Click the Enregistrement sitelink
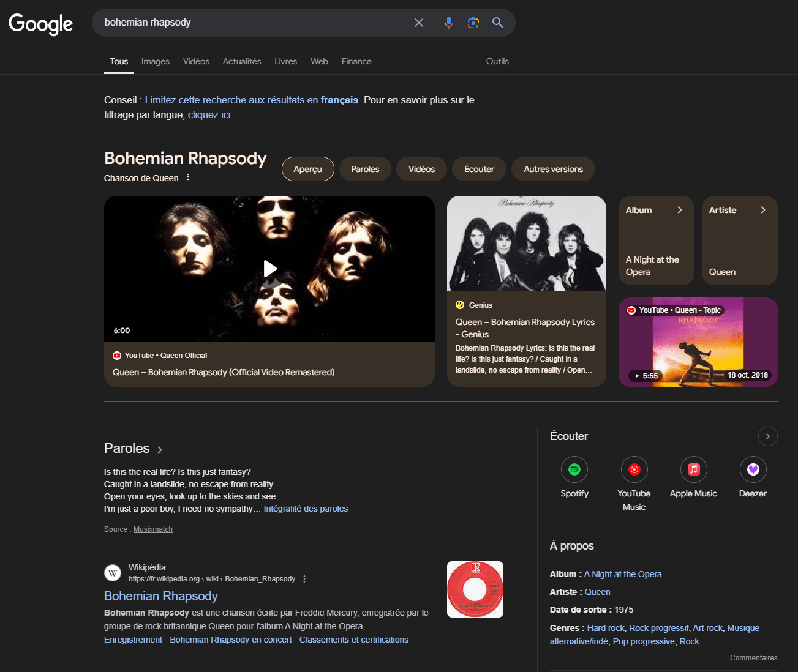The width and height of the screenshot is (798, 672). tap(133, 640)
